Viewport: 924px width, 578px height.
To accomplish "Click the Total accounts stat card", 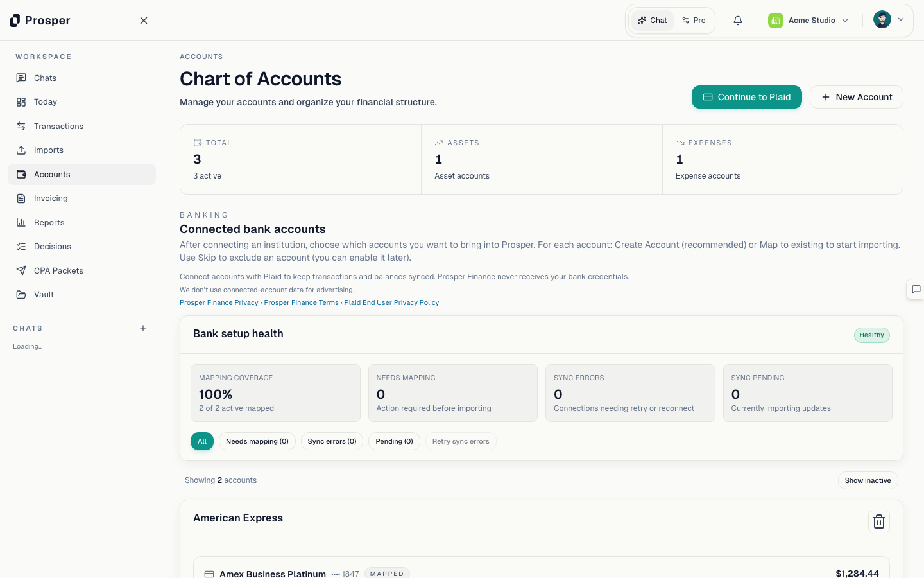I will pos(300,159).
